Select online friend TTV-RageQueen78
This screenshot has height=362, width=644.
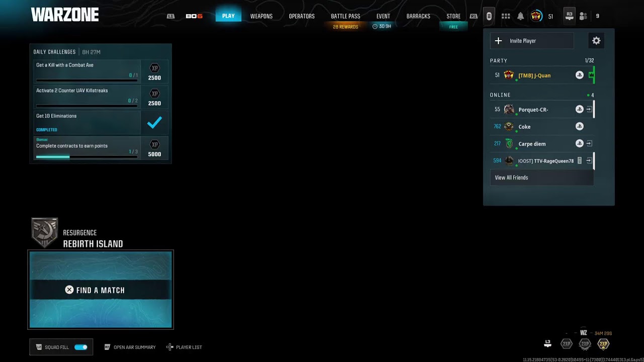tap(542, 161)
